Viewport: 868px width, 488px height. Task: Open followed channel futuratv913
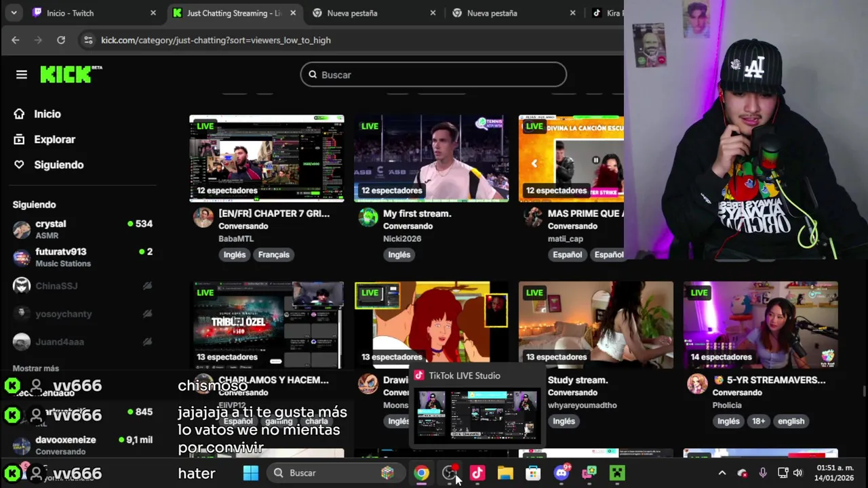(83, 257)
